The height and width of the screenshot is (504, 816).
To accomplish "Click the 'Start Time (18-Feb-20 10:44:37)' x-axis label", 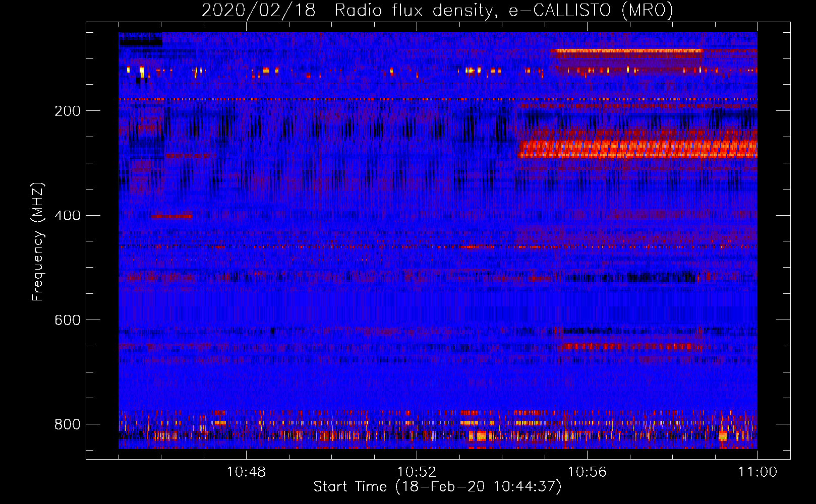I will 437,487.
